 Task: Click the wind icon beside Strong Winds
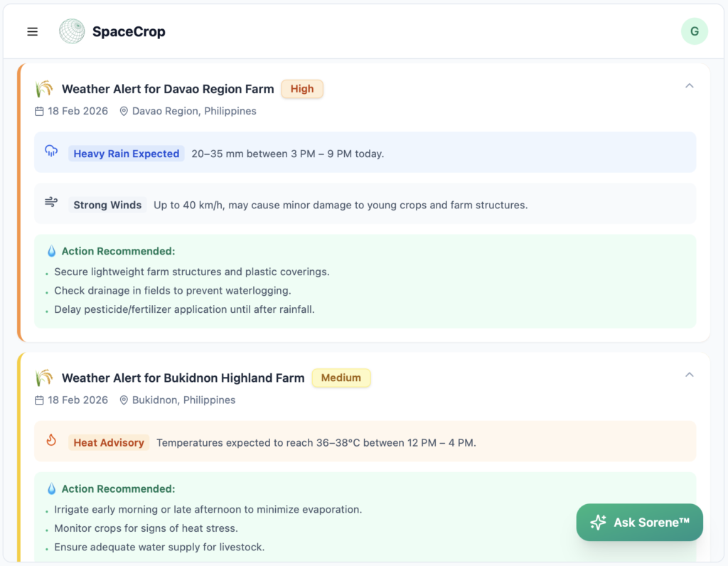point(51,203)
